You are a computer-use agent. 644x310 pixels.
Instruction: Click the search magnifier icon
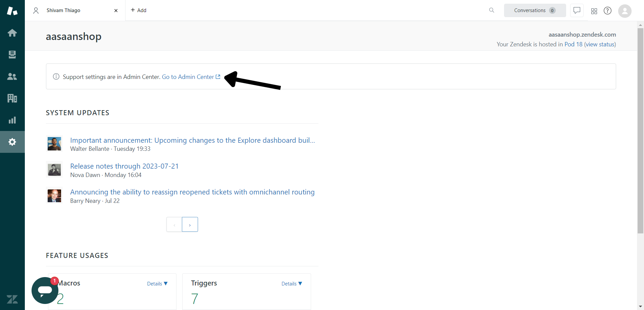[492, 10]
